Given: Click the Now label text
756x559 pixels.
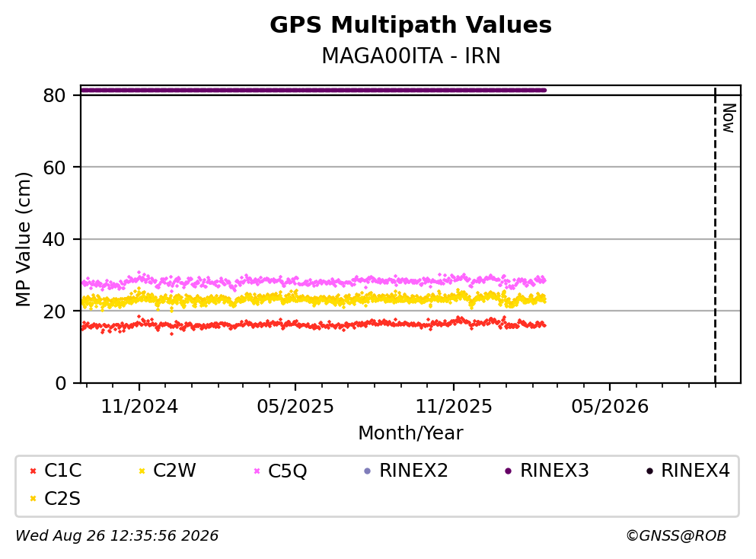Looking at the screenshot, I should point(729,118).
